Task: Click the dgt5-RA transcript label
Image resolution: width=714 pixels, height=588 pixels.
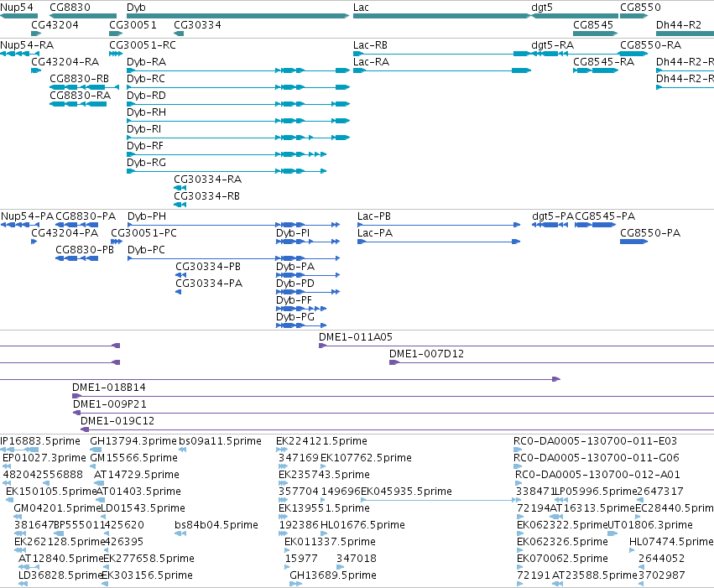Action: pos(552,45)
